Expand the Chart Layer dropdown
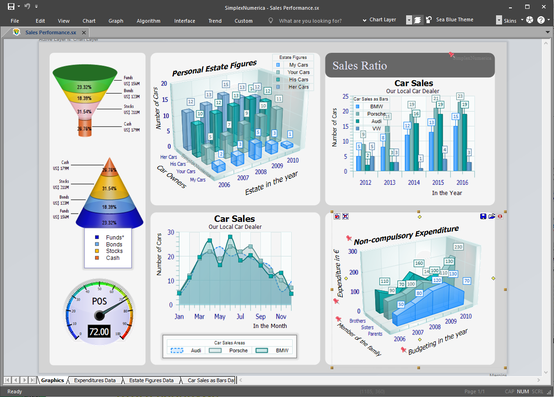Image resolution: width=554 pixels, height=397 pixels. point(364,20)
